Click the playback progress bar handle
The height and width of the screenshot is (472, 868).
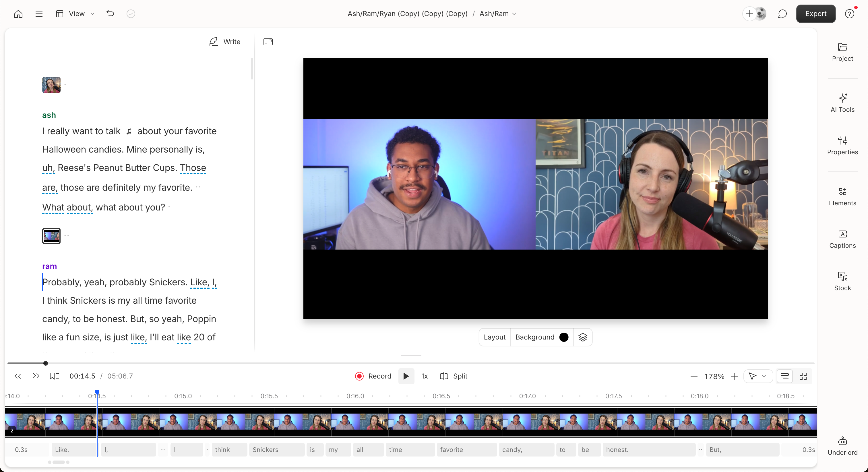click(45, 363)
